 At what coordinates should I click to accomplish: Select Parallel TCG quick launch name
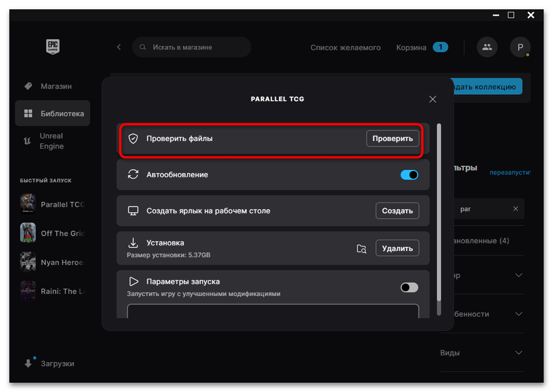[62, 205]
